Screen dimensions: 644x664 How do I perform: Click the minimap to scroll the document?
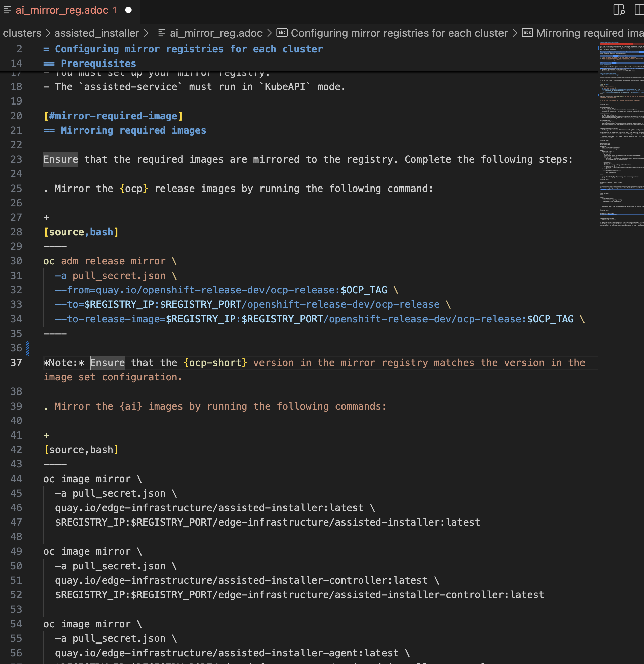point(621,135)
